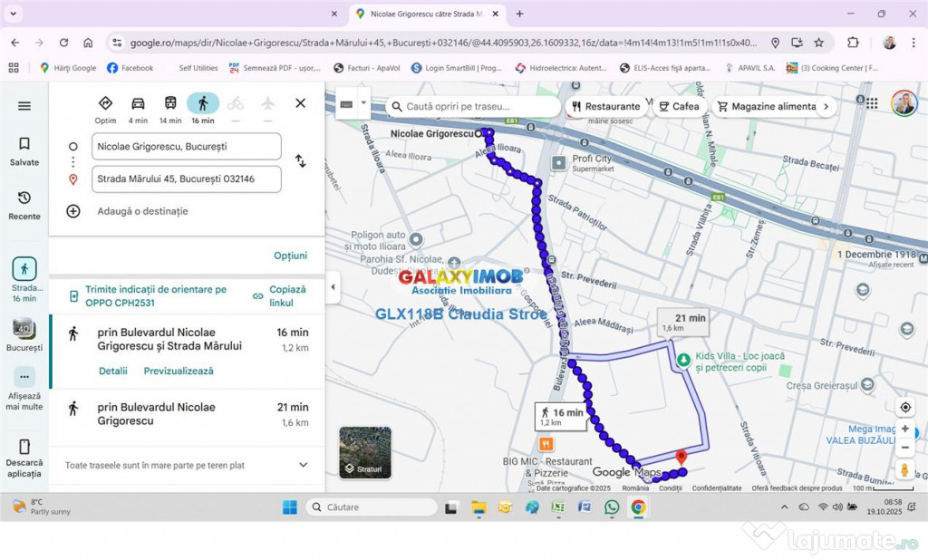
Task: Expand the mostly flat terrain details
Action: pyautogui.click(x=303, y=465)
